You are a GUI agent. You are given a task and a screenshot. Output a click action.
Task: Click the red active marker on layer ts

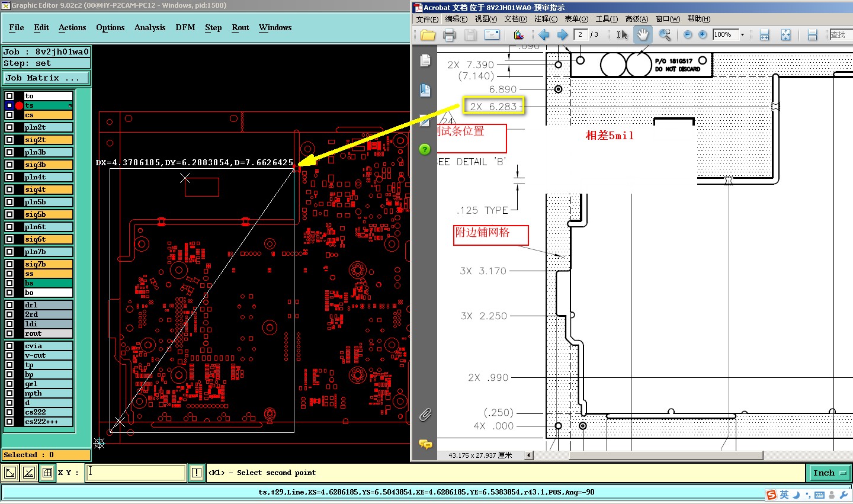click(19, 105)
